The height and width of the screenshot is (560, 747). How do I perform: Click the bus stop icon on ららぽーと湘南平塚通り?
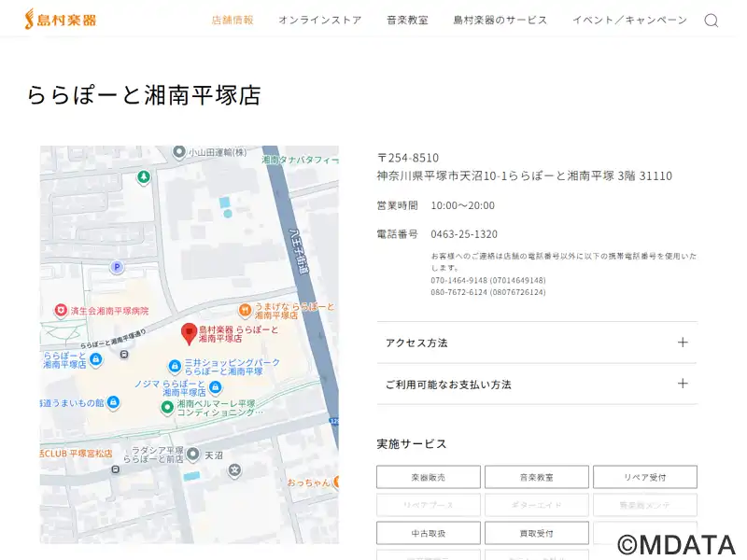click(x=124, y=355)
